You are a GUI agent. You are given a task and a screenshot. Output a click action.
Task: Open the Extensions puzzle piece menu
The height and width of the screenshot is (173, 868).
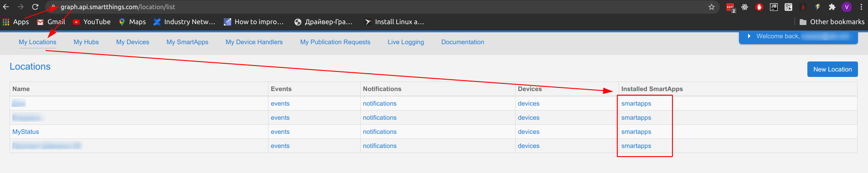832,7
